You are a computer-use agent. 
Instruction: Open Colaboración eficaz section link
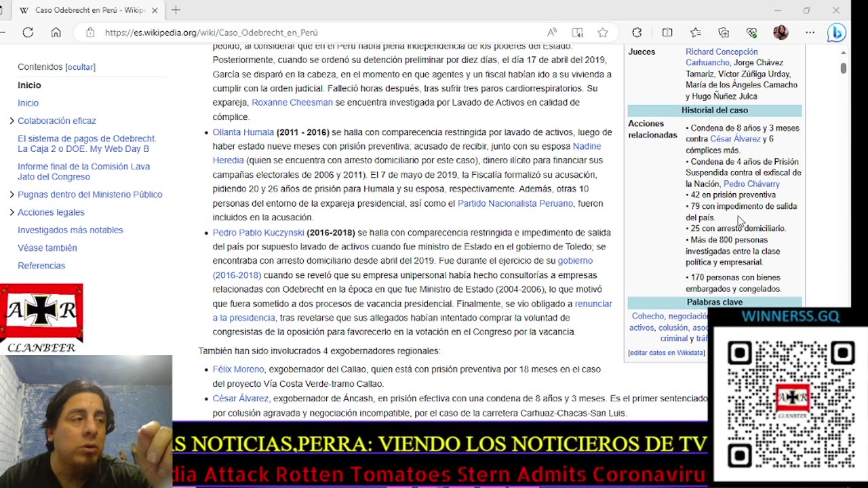(x=57, y=121)
